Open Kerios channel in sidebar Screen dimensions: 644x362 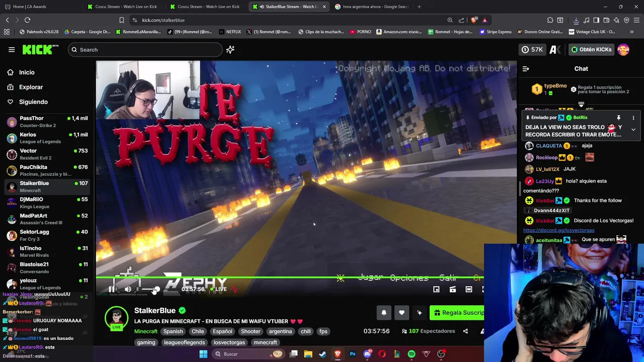pos(46,138)
